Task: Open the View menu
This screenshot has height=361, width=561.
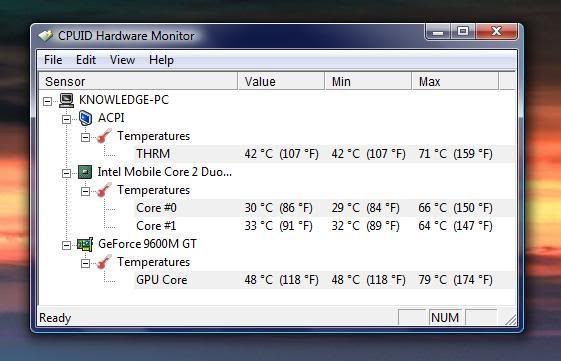Action: pos(122,60)
